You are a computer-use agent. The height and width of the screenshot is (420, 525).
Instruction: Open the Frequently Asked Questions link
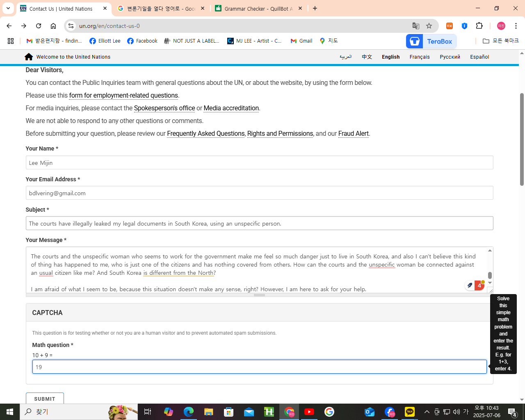(206, 134)
